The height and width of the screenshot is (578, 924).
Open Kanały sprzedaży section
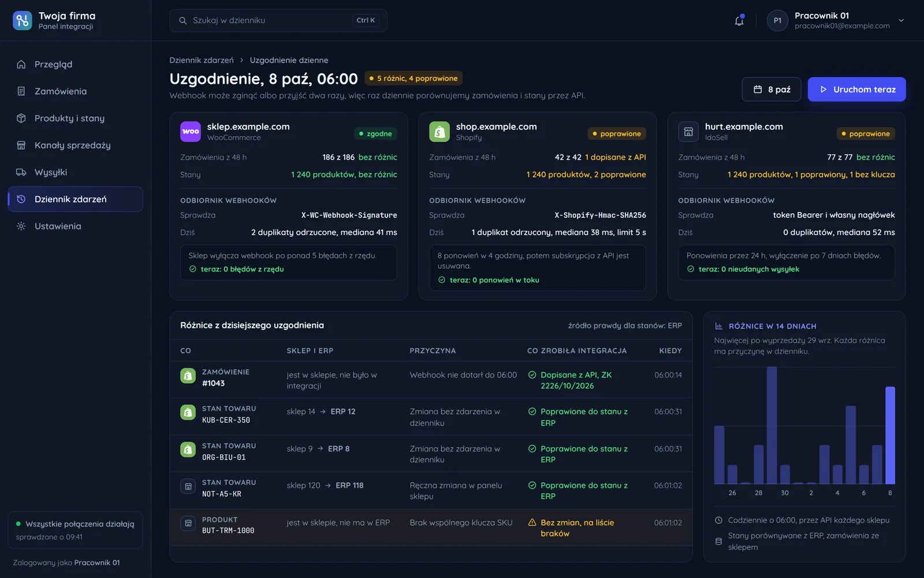[75, 145]
